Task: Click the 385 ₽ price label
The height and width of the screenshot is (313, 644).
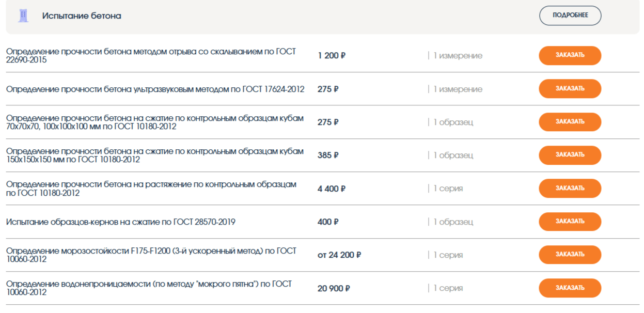Action: pos(328,155)
